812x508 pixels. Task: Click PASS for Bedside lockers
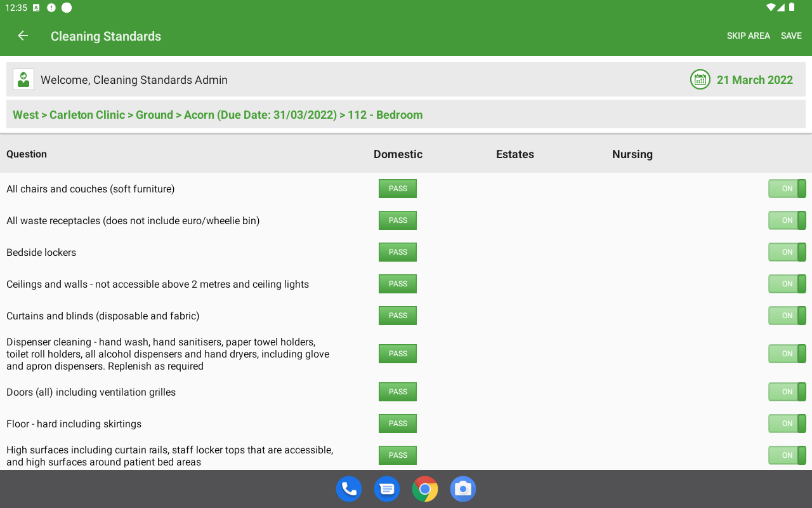(398, 252)
